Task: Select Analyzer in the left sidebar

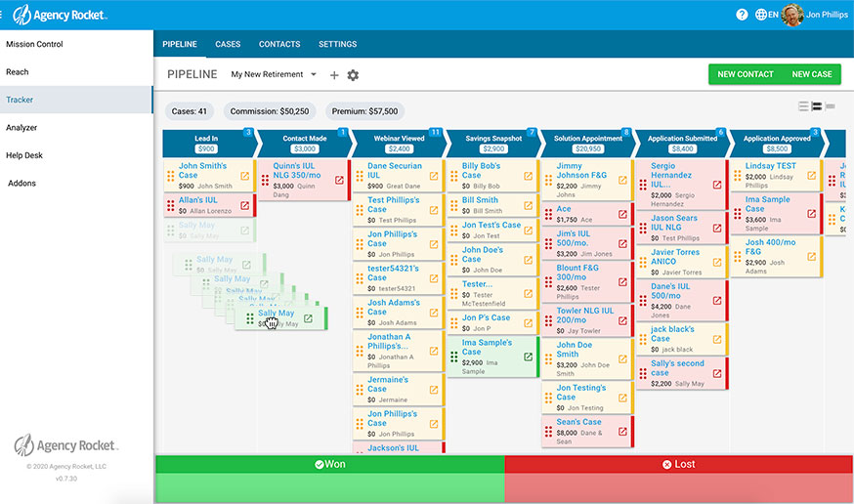Action: click(x=21, y=127)
